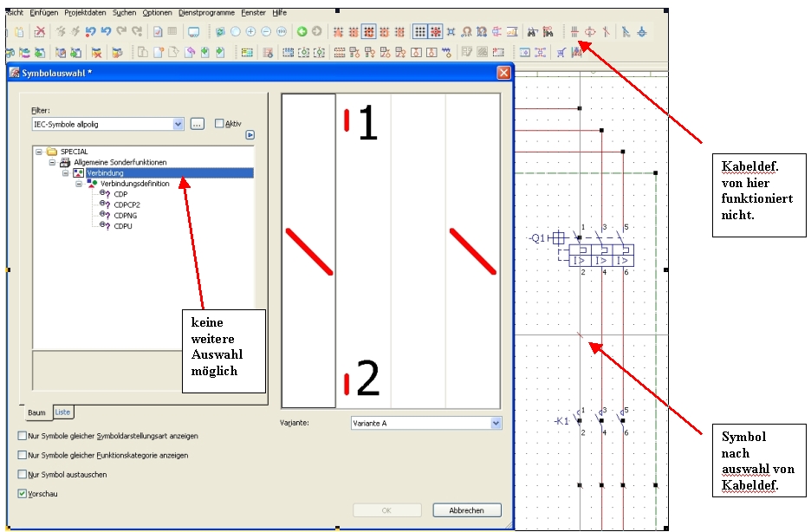Click the green back arrow icon
This screenshot has width=811, height=532.
[302, 32]
